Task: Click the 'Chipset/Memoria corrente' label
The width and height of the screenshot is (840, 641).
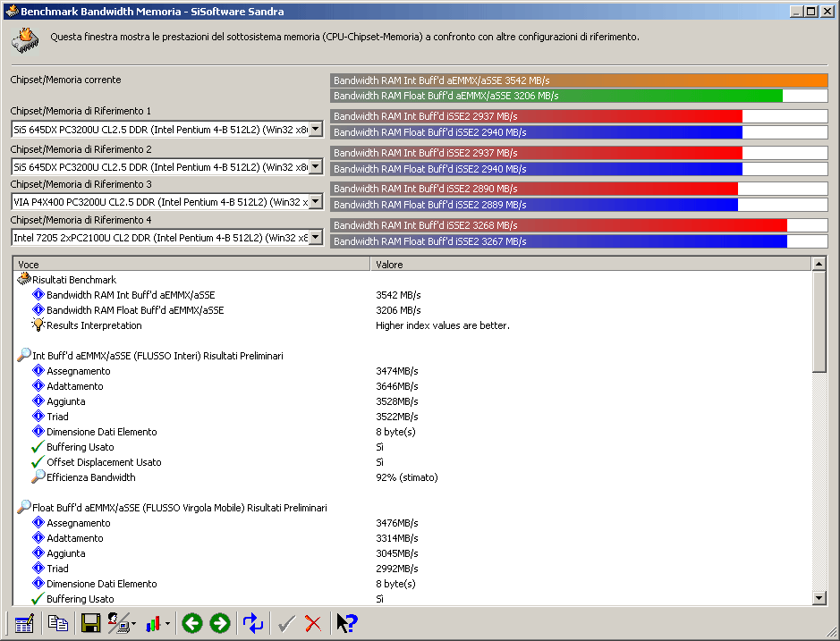Action: (65, 80)
